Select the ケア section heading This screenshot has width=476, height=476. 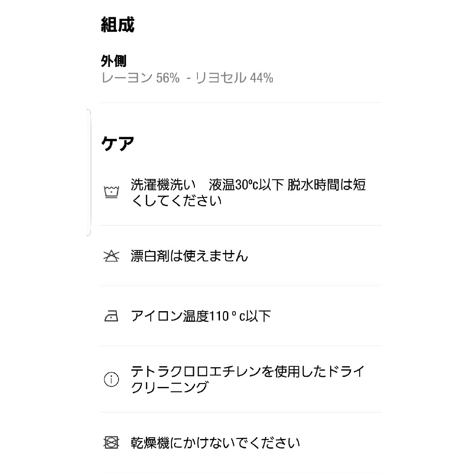coord(118,144)
